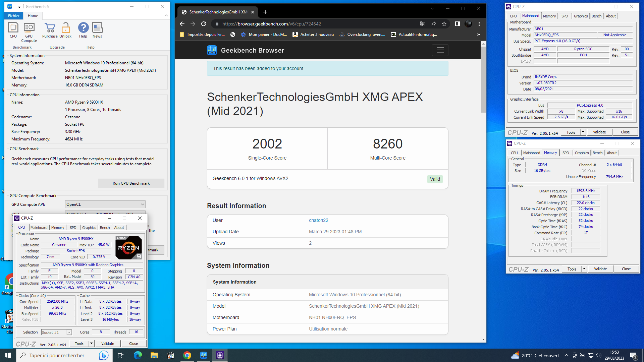644x362 pixels.
Task: Click the CPU benchmark icon in Geekbench ribbon
Action: click(13, 30)
